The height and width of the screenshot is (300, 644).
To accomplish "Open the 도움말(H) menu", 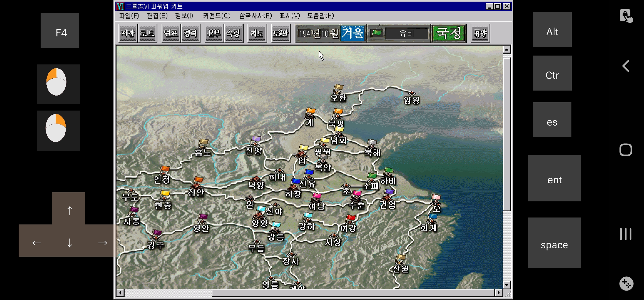I will [x=320, y=16].
